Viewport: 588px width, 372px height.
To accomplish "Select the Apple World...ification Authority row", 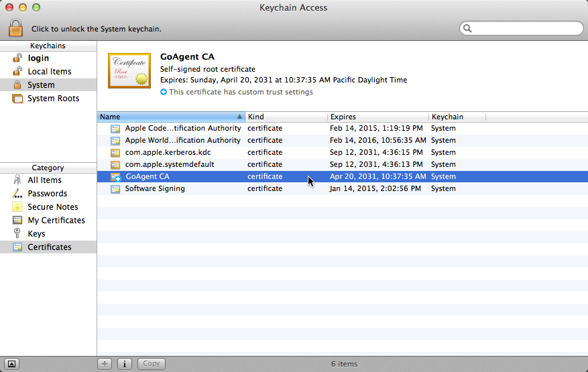I will tap(343, 140).
